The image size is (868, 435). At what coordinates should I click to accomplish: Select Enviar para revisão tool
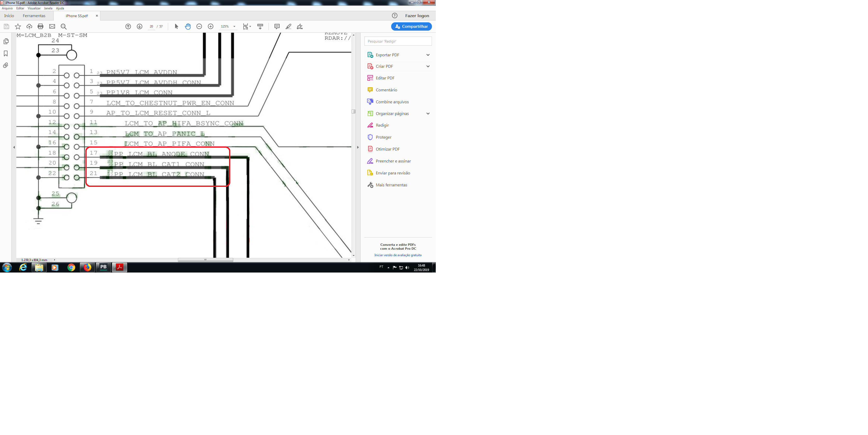392,173
